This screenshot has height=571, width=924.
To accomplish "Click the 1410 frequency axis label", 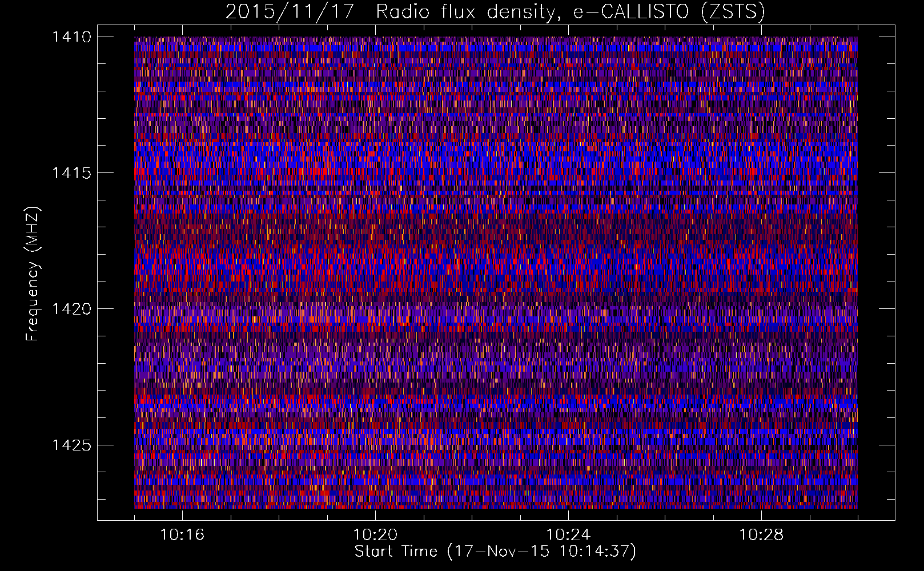I will click(x=71, y=37).
